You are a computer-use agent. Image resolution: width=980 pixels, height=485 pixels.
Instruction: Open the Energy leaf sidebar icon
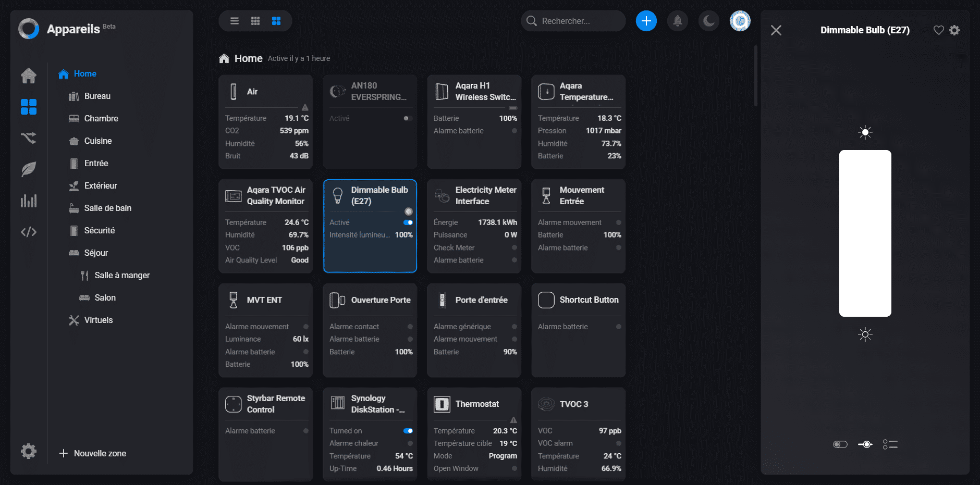pos(29,169)
